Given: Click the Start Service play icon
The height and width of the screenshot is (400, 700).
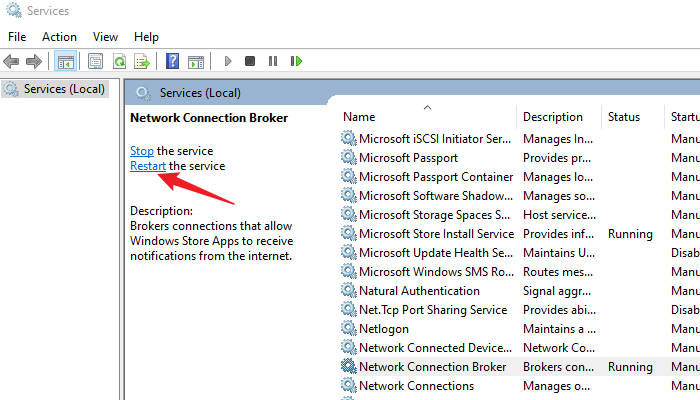Looking at the screenshot, I should pos(228,61).
